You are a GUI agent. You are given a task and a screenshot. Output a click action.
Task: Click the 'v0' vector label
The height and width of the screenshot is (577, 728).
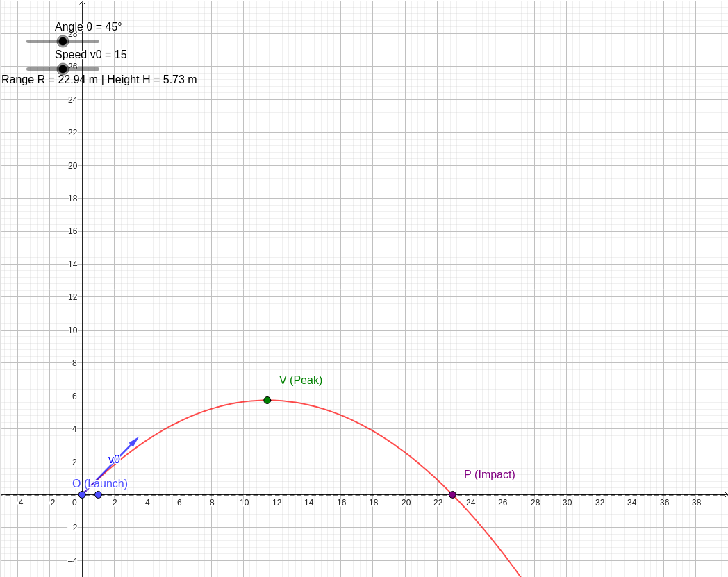114,460
